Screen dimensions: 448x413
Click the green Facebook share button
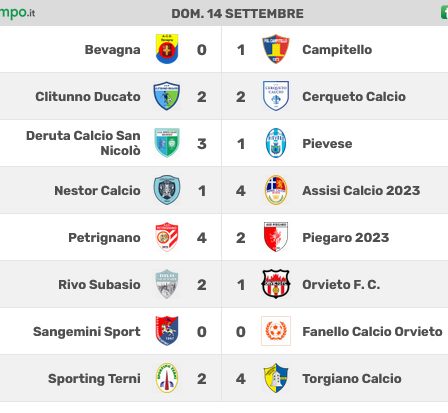pyautogui.click(x=444, y=13)
